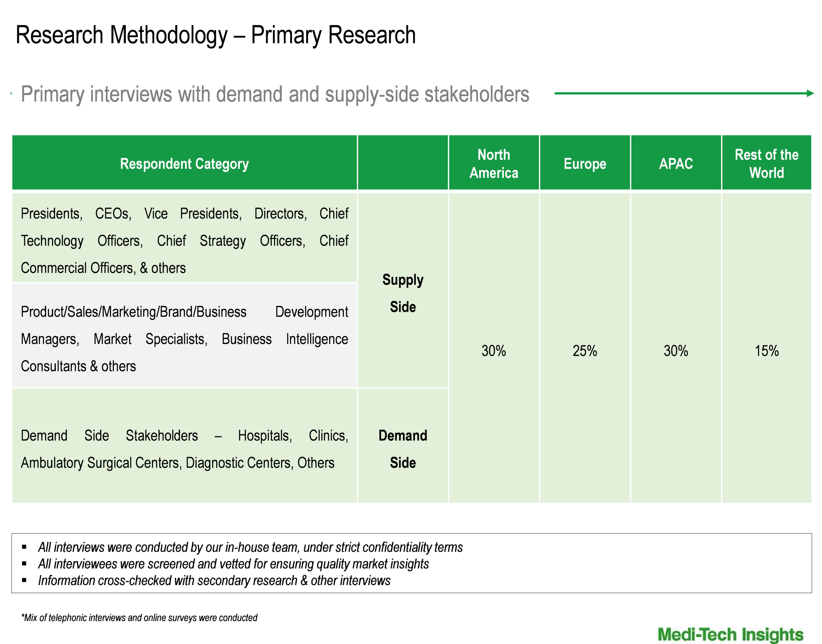Viewport: 822px width, 644px height.
Task: Select the subtitle 'Primary interviews with demand and supply-side stakeholders'
Action: coord(275,94)
